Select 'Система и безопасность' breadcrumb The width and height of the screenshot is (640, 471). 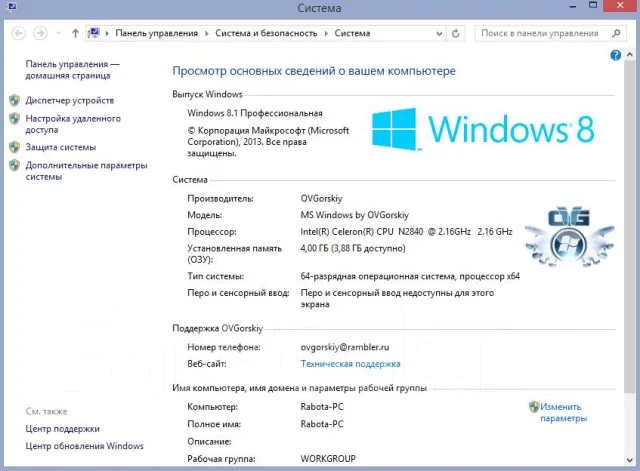266,33
